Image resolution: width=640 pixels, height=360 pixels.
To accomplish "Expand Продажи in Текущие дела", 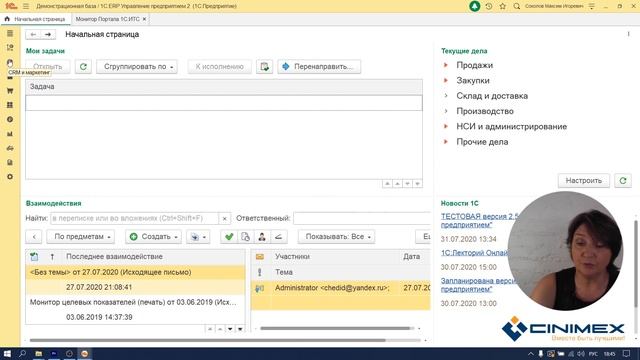I will pyautogui.click(x=446, y=65).
